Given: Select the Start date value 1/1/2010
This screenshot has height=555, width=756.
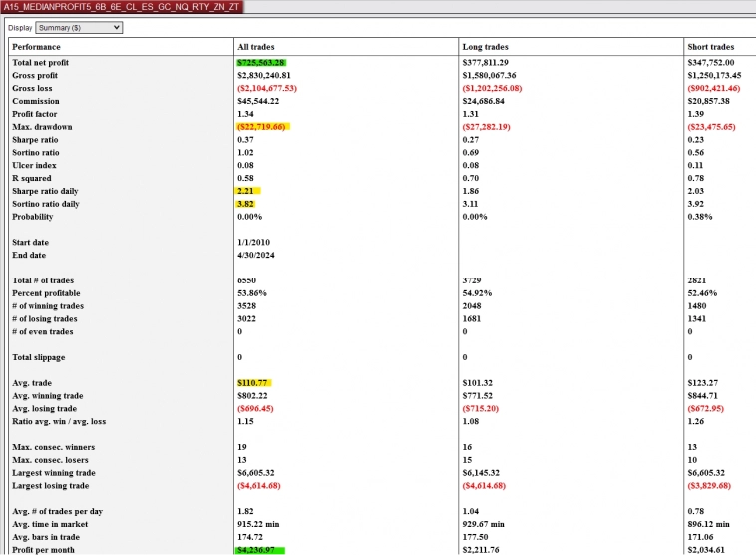Looking at the screenshot, I should point(255,243).
